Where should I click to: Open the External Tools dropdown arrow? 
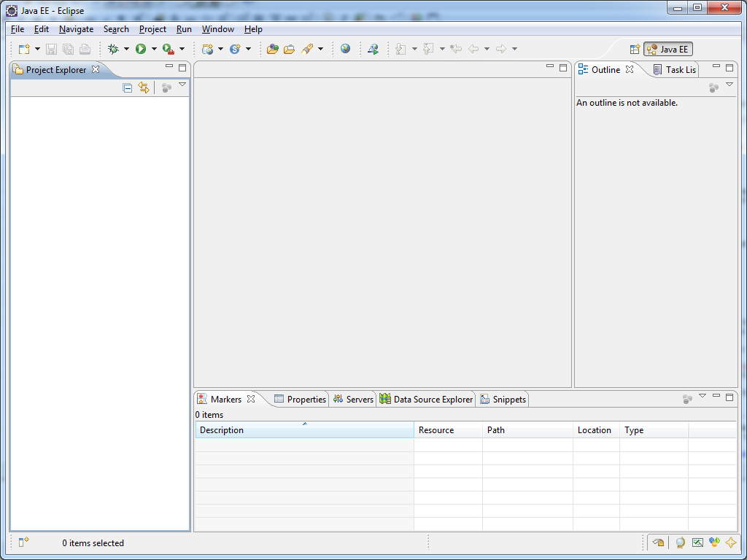[x=182, y=49]
